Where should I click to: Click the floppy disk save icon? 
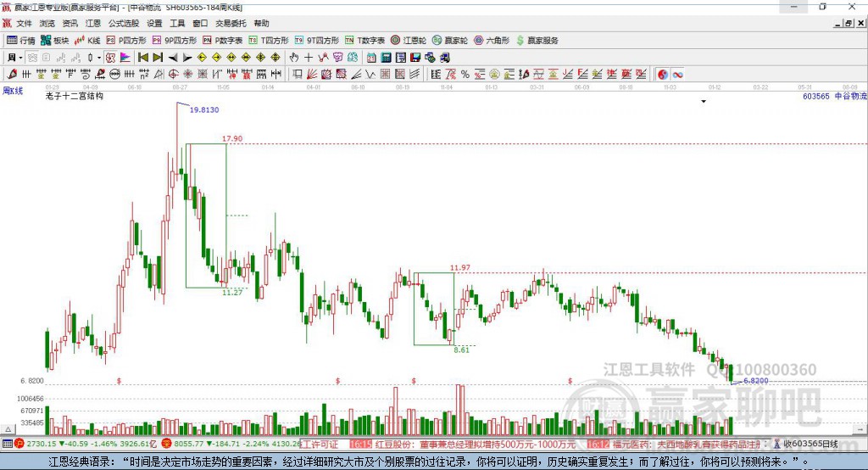click(x=415, y=58)
